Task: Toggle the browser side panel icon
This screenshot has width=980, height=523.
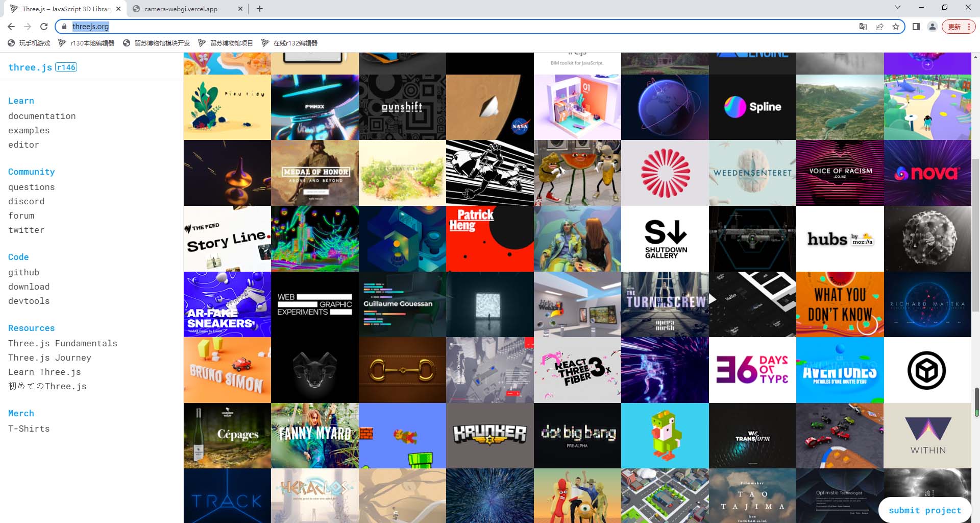Action: (x=916, y=27)
